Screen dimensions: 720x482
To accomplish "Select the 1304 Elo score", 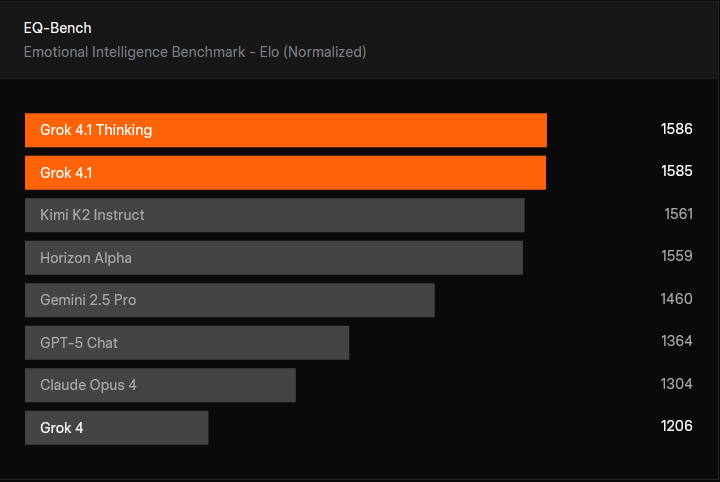I will tap(676, 384).
